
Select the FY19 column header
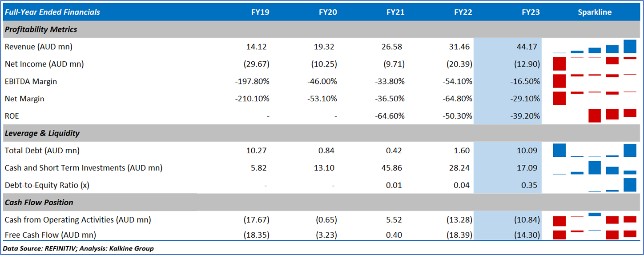click(x=260, y=12)
